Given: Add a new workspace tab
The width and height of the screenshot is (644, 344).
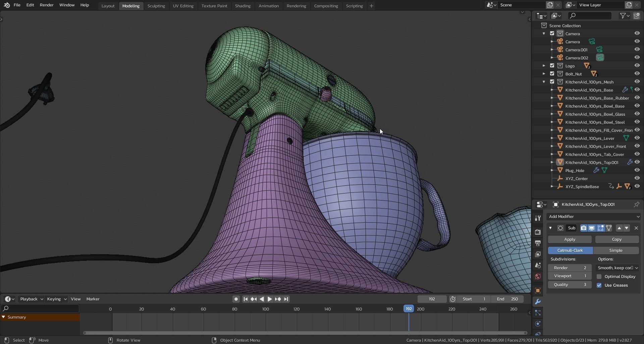Looking at the screenshot, I should point(371,6).
